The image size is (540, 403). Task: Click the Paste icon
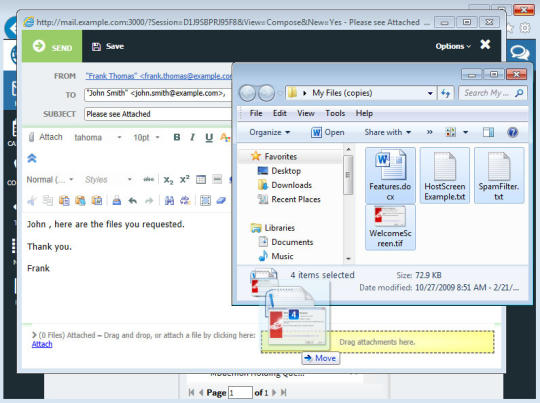(64, 200)
